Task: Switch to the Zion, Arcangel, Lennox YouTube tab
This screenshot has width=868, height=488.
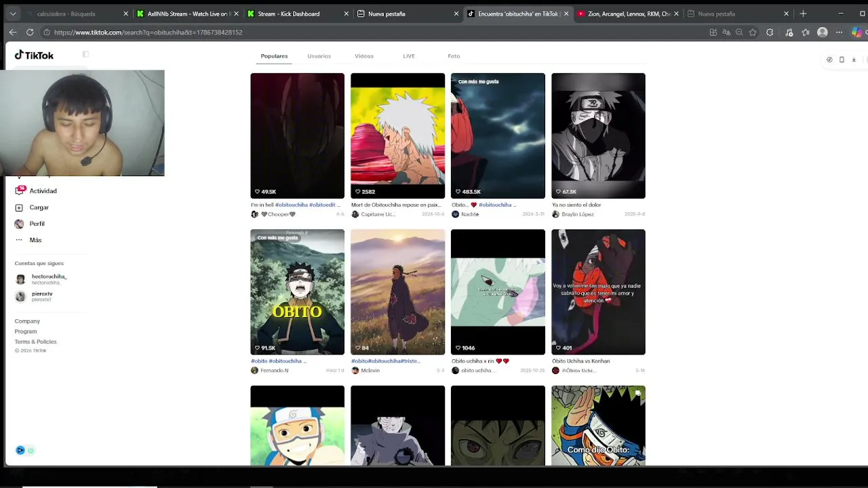Action: (627, 14)
